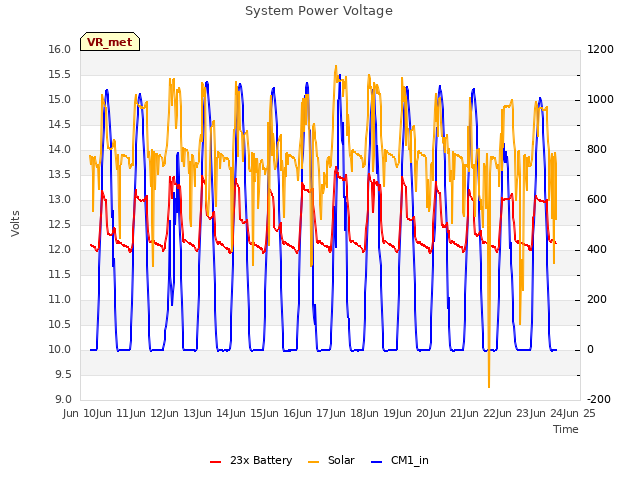Click the blue CM1_in legend swatch
The image size is (640, 480).
[x=376, y=462]
